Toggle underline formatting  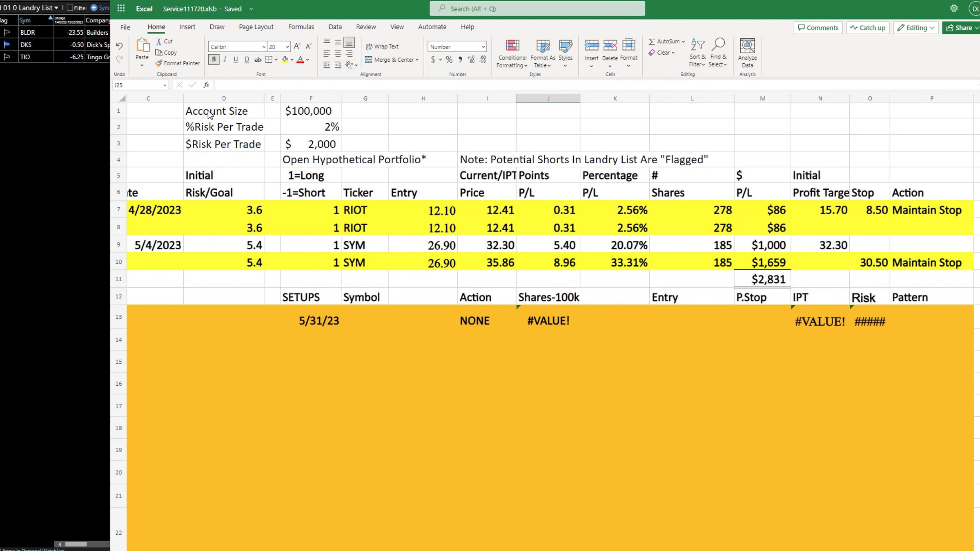[236, 60]
